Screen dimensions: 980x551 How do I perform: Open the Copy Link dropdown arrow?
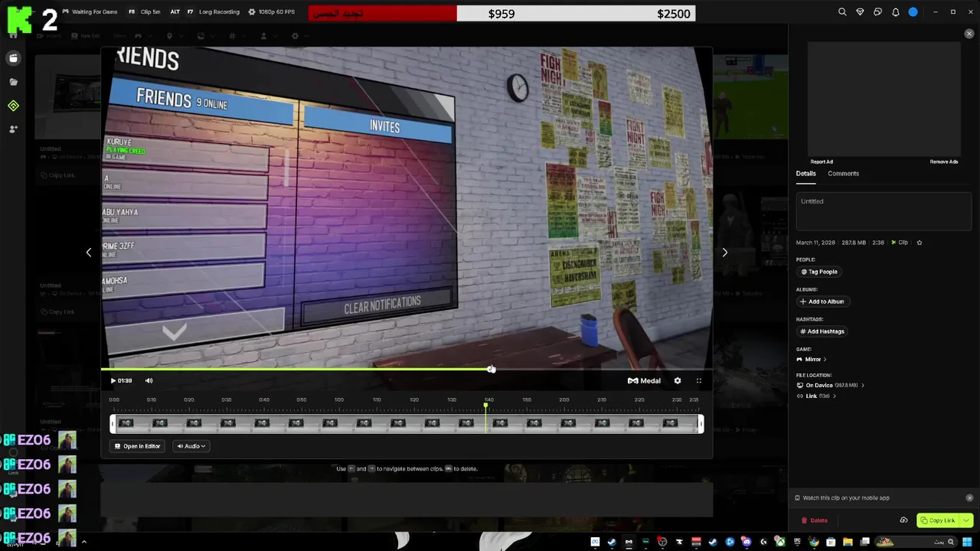pos(966,520)
